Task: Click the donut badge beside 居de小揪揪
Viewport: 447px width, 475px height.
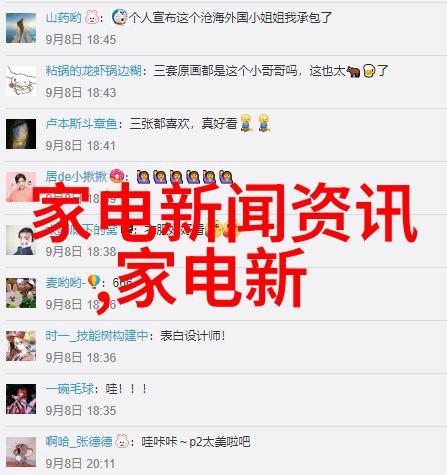Action: (x=117, y=176)
